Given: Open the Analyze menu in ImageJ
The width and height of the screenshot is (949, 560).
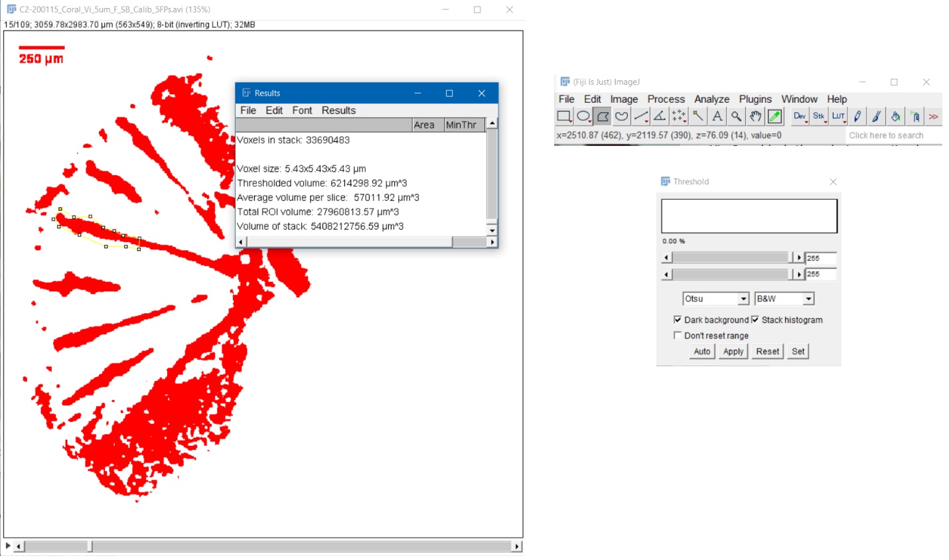Looking at the screenshot, I should (711, 99).
